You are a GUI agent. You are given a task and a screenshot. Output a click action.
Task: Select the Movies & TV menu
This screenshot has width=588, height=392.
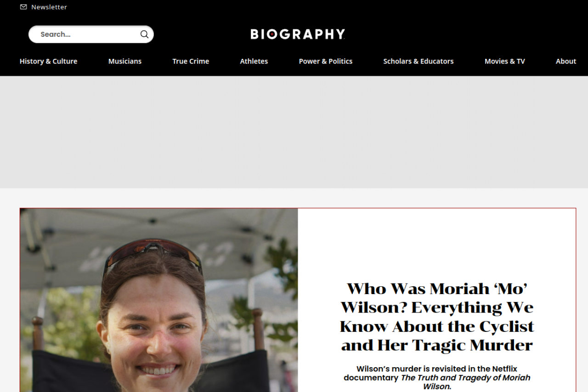(505, 61)
